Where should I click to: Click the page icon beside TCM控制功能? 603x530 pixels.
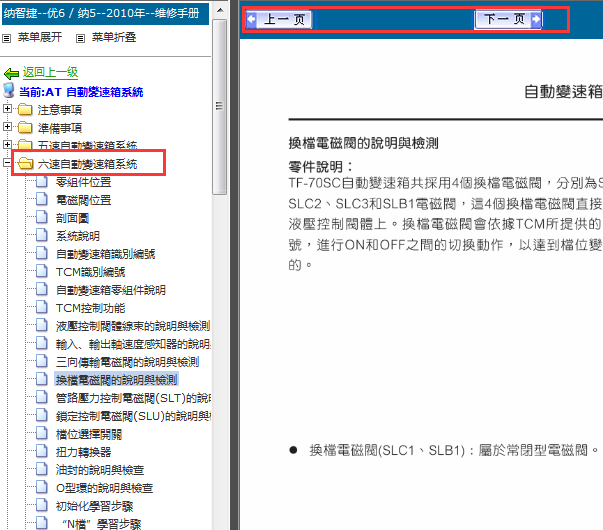42,307
